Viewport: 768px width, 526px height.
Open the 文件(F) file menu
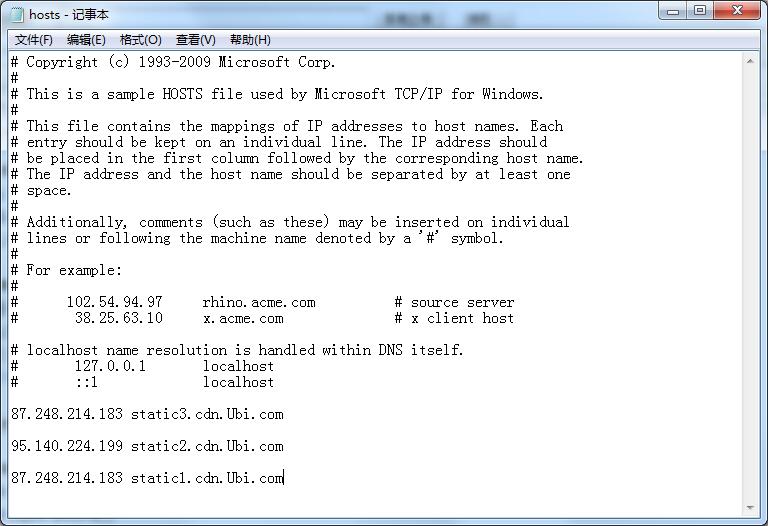[x=34, y=40]
